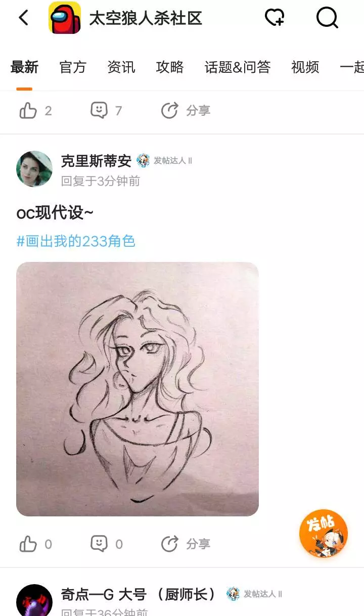Open the Among Us community avatar icon
The height and width of the screenshot is (616, 364).
pos(65,18)
